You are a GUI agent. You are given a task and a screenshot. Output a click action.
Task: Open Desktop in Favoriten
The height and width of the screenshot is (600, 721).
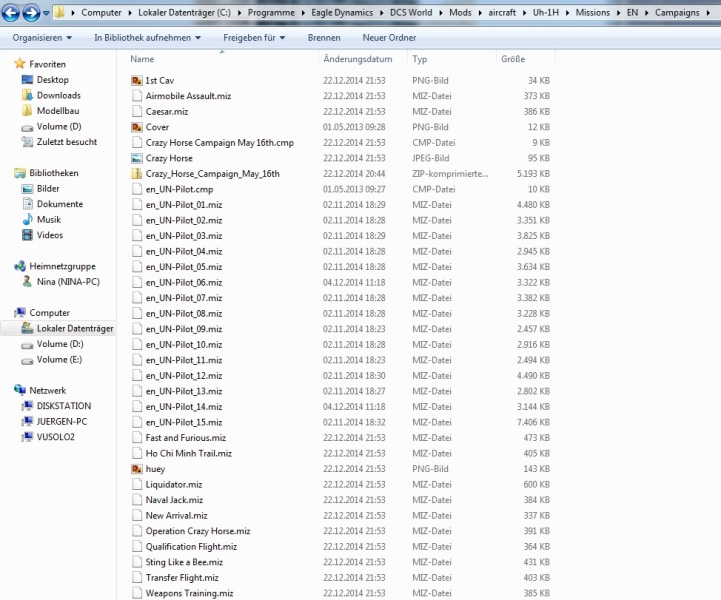click(x=52, y=80)
